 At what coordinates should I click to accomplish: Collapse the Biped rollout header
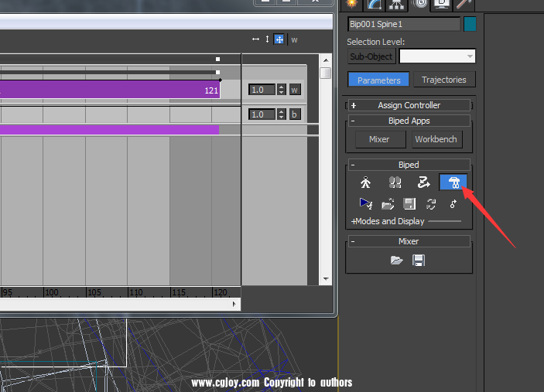coord(409,165)
